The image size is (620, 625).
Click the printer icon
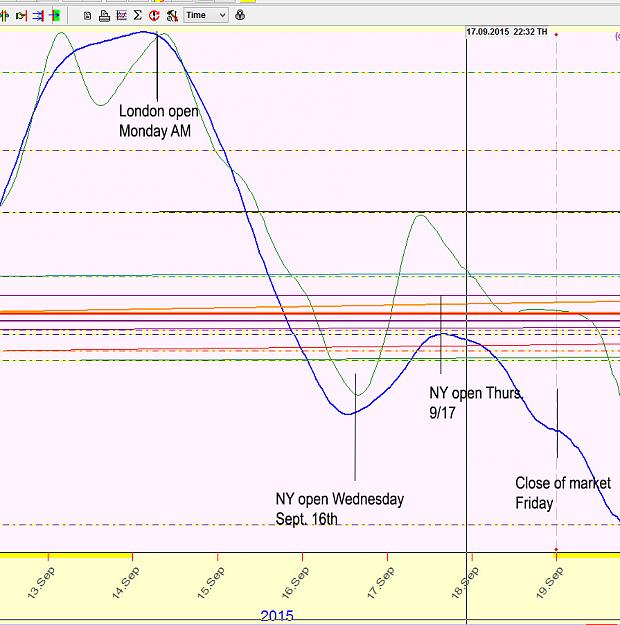tap(104, 16)
